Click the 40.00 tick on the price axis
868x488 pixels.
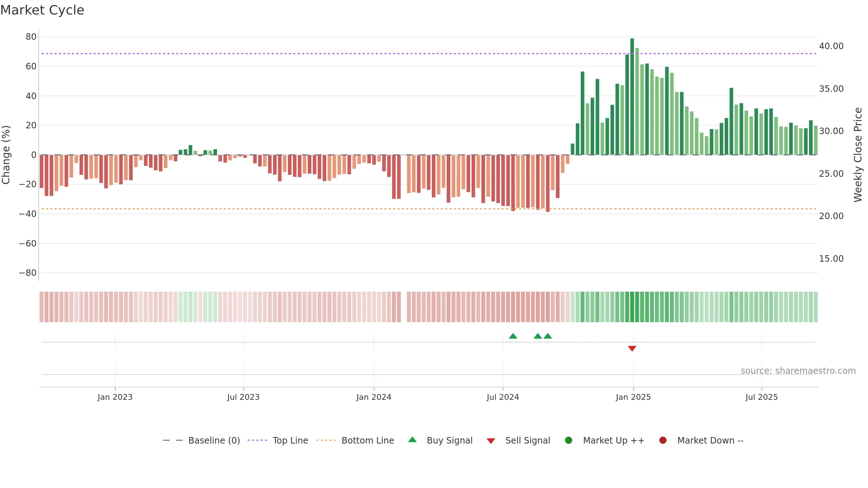(831, 46)
